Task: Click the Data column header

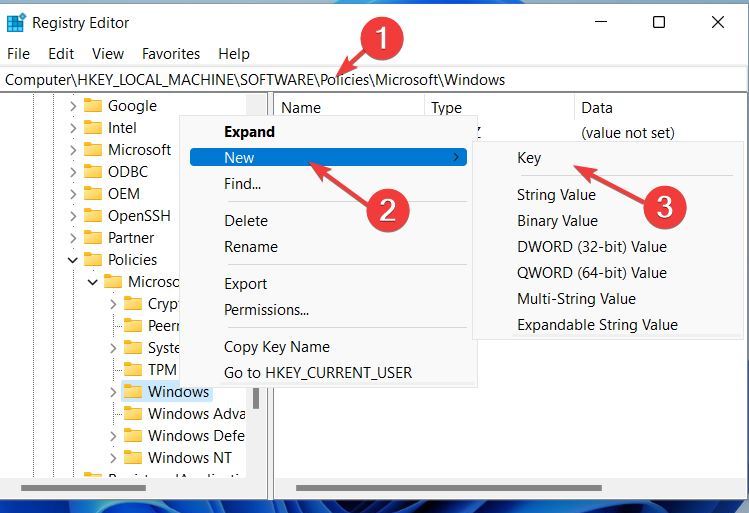Action: tap(661, 107)
